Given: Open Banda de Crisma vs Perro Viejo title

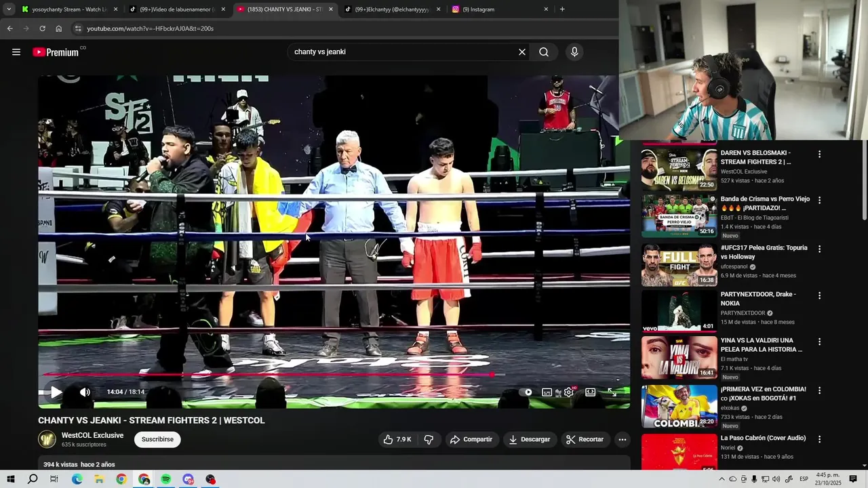Looking at the screenshot, I should [x=765, y=203].
